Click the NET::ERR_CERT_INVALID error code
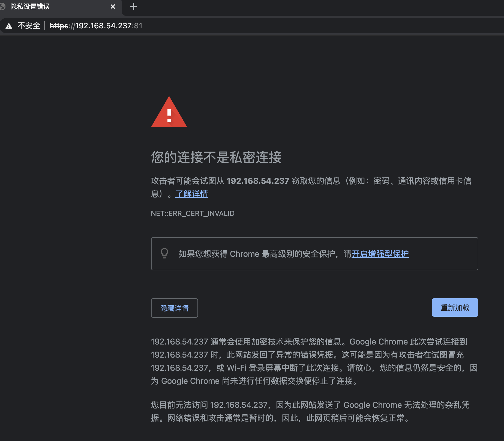Screen dimensions: 504x441 pyautogui.click(x=193, y=213)
